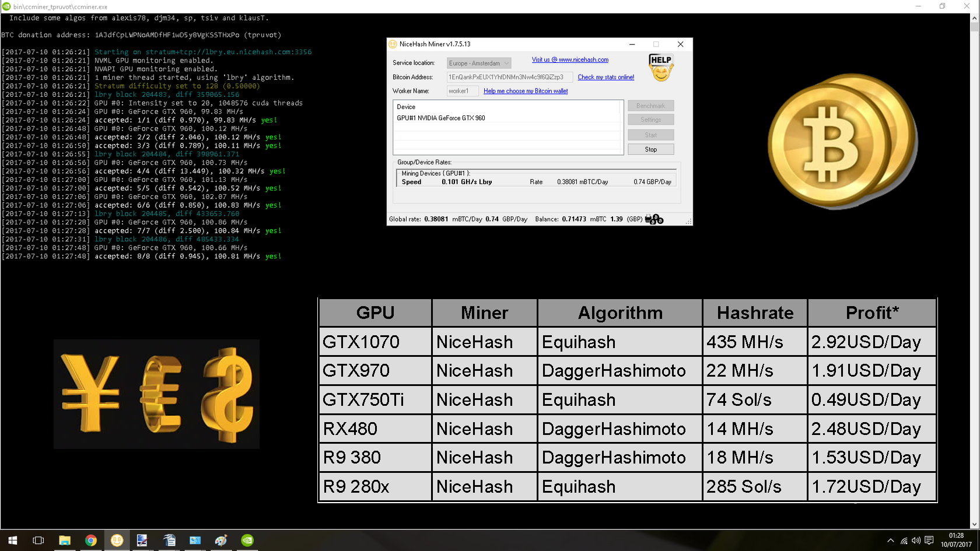Click the Benchmark button
Image resolution: width=980 pixels, height=551 pixels.
click(651, 106)
